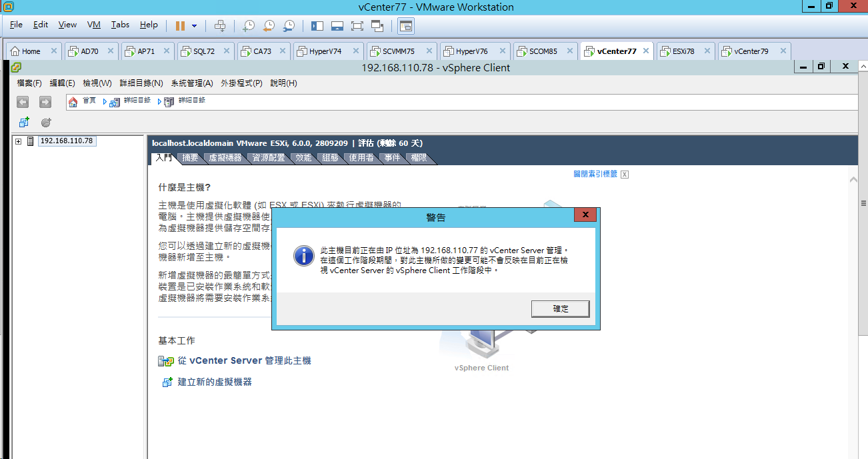Open the 系統管理(A) menu

coord(192,83)
